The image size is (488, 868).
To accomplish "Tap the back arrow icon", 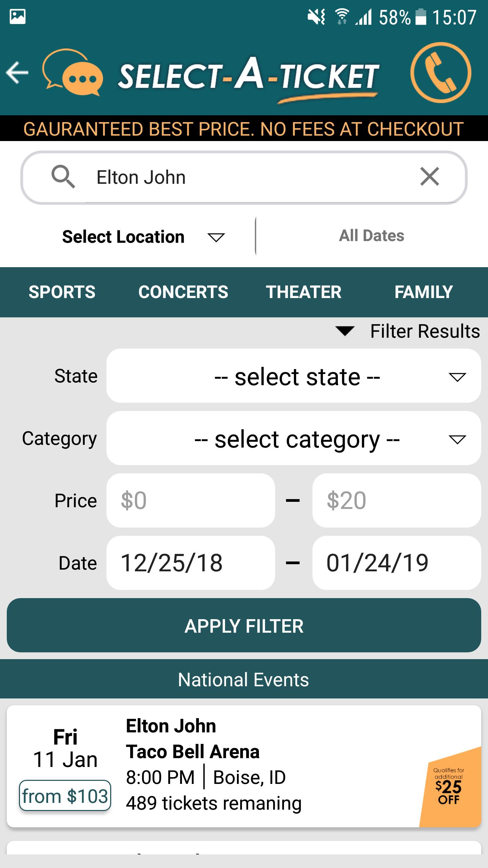I will pos(18,72).
